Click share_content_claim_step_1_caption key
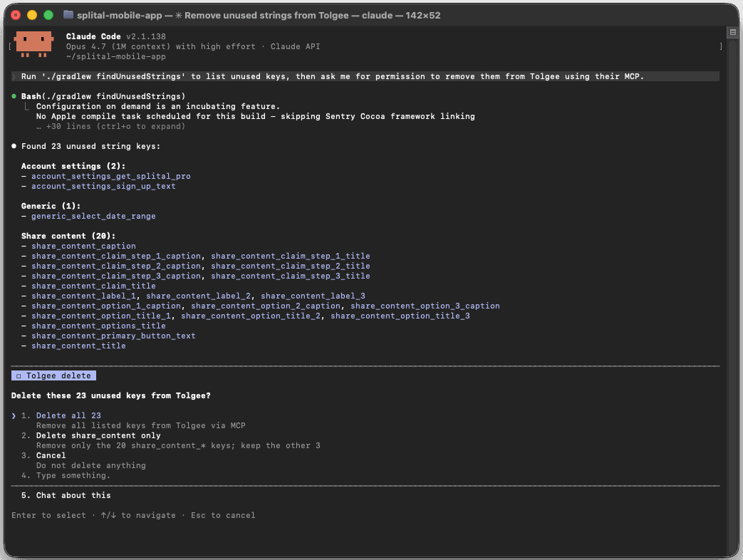Viewport: 743px width, 560px height. click(116, 256)
